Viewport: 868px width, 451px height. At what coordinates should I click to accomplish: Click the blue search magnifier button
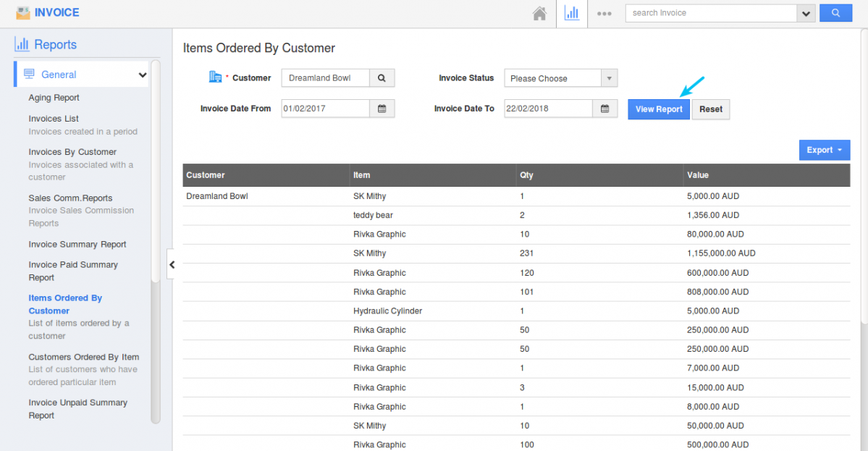tap(835, 13)
